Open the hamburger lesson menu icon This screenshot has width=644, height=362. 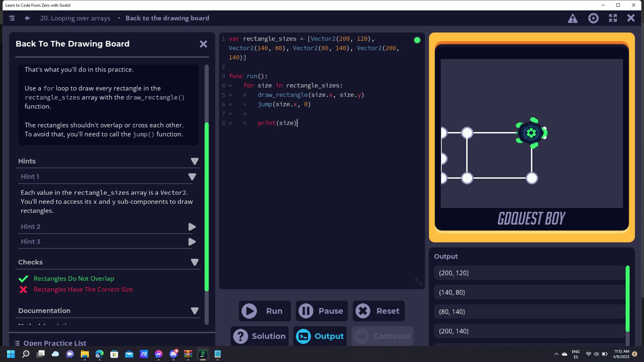12,18
